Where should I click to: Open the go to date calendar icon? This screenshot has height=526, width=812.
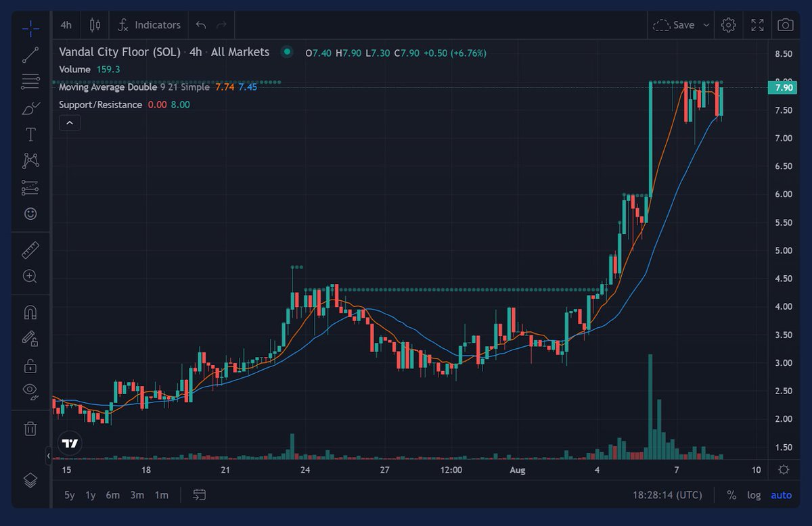pos(199,495)
